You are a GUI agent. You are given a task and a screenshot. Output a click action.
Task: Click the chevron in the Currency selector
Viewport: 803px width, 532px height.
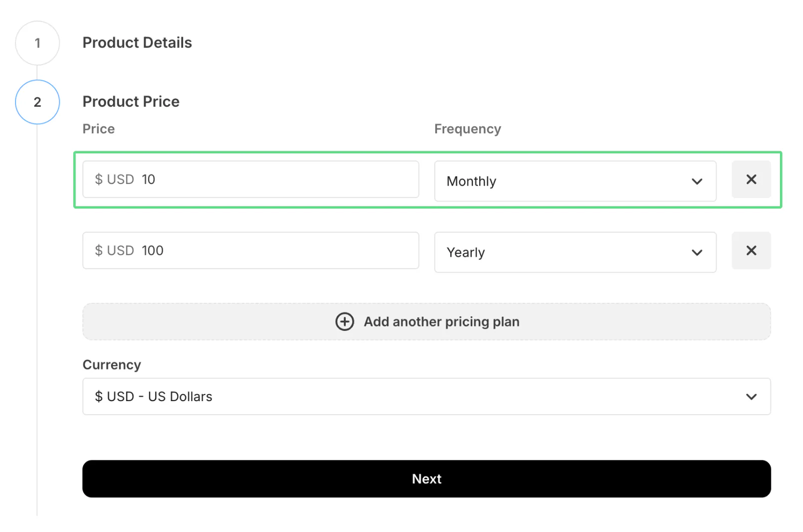point(751,397)
